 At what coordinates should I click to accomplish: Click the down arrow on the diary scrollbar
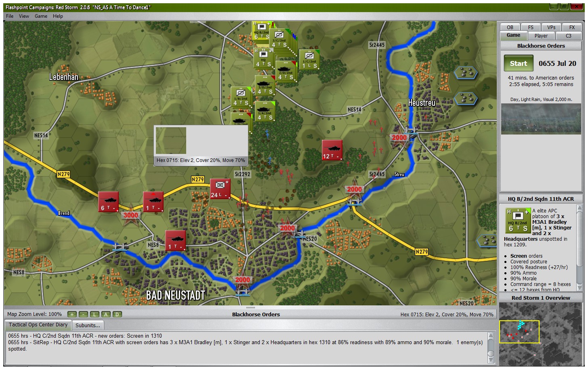pyautogui.click(x=491, y=360)
